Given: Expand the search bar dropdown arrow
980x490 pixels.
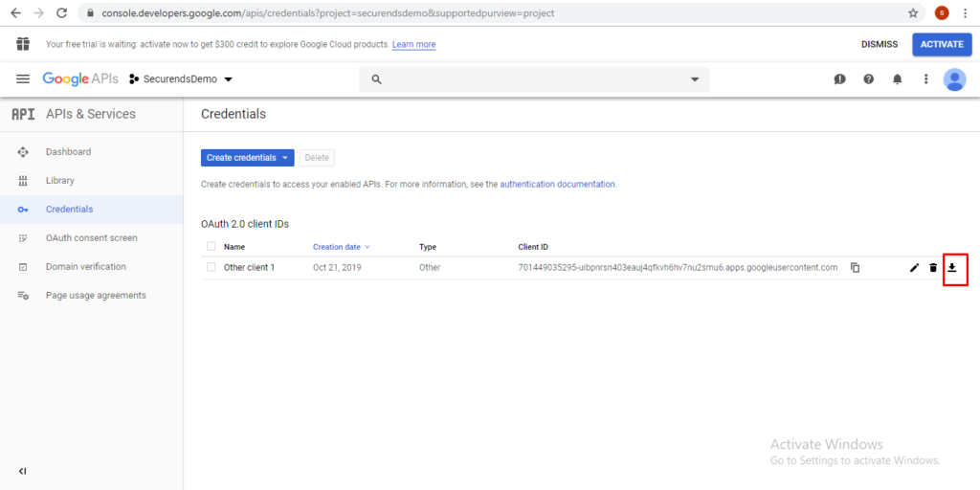Looking at the screenshot, I should 695,79.
